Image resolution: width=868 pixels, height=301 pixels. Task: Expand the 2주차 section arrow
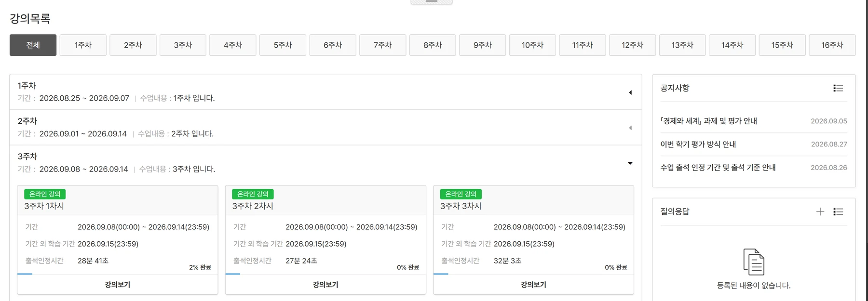point(630,128)
